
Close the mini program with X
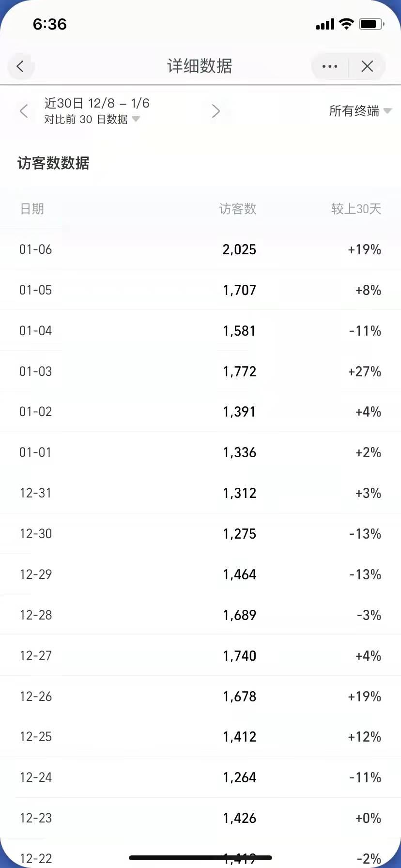coord(367,66)
